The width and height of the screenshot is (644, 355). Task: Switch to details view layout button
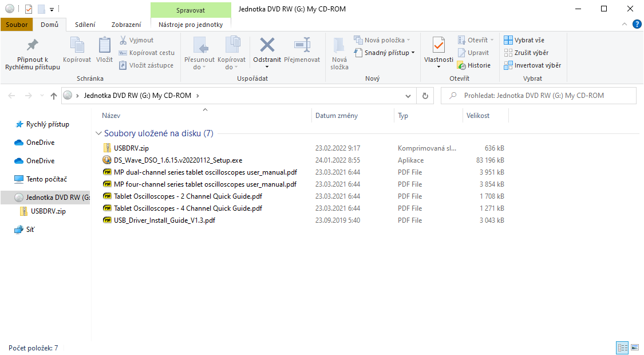tap(622, 348)
